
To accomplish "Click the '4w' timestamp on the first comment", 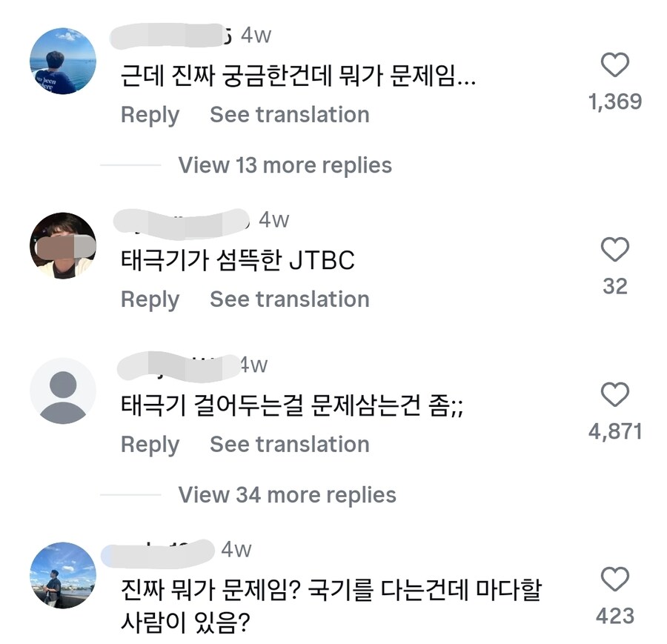I will click(256, 33).
